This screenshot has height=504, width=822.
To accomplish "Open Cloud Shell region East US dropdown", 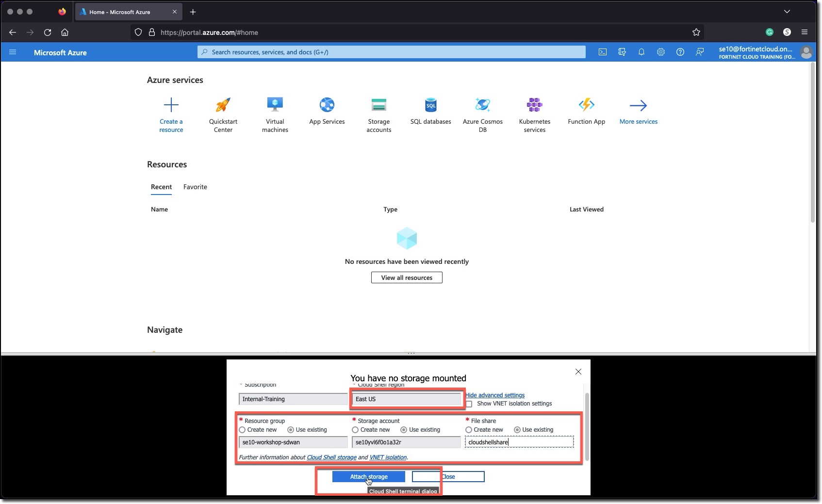I will click(407, 399).
